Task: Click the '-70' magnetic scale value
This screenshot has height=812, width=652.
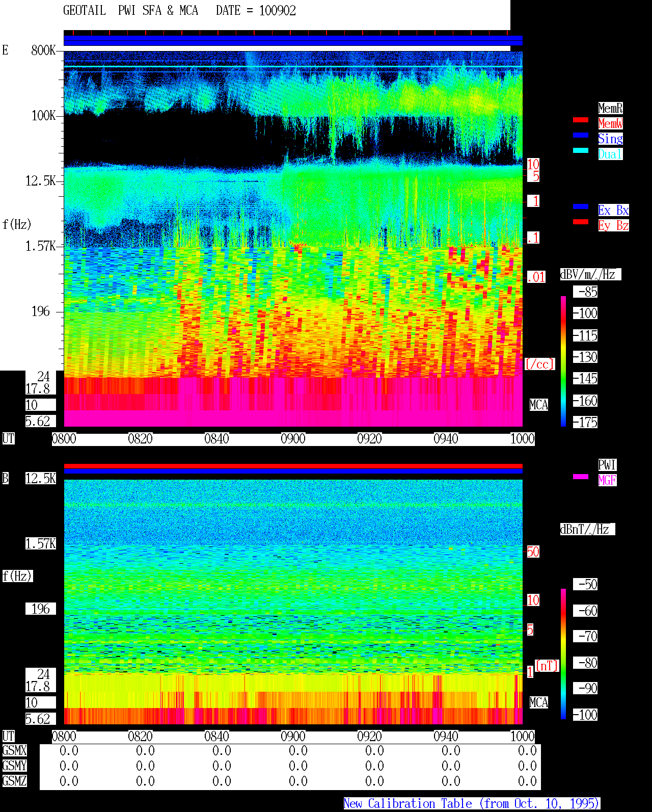Action: [585, 636]
